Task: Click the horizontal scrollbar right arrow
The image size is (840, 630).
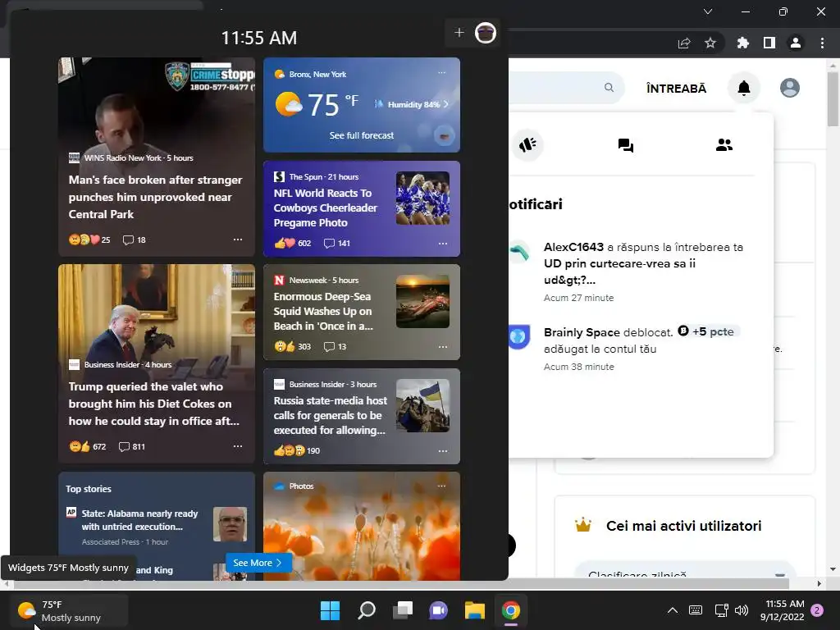Action: [x=819, y=583]
